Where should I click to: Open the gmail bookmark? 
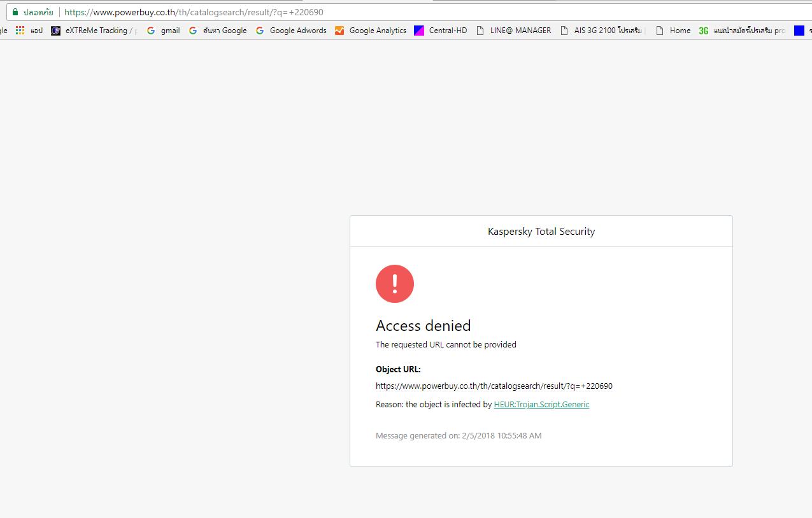pyautogui.click(x=163, y=31)
